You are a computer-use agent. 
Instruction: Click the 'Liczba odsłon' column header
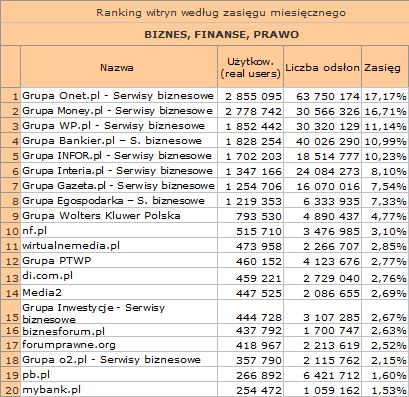(322, 68)
